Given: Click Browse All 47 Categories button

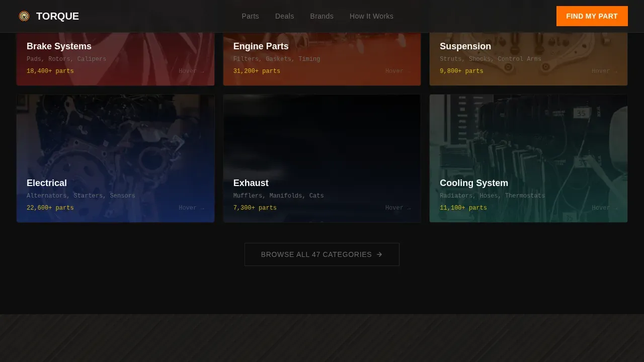Looking at the screenshot, I should pyautogui.click(x=322, y=254).
